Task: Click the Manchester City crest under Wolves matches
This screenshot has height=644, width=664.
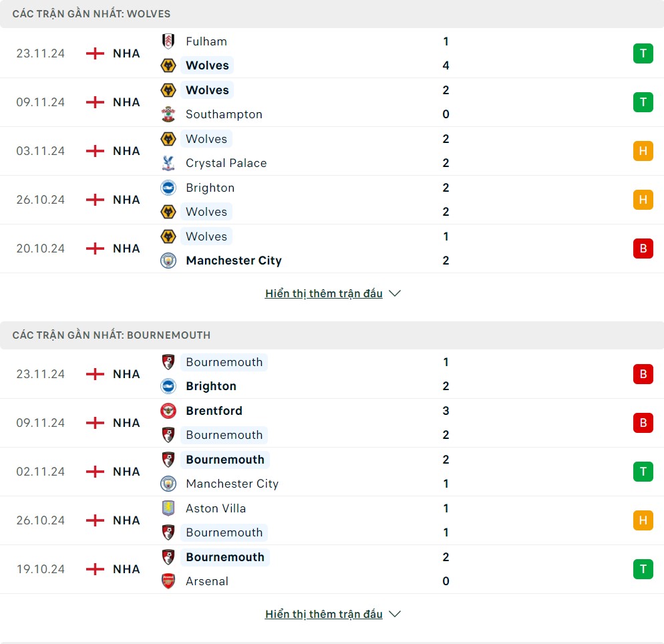Action: click(168, 261)
